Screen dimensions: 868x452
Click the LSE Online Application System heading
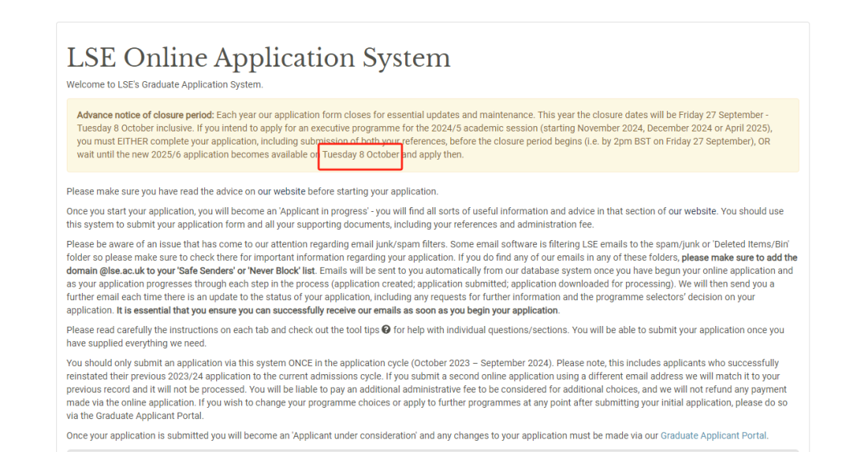click(x=259, y=58)
